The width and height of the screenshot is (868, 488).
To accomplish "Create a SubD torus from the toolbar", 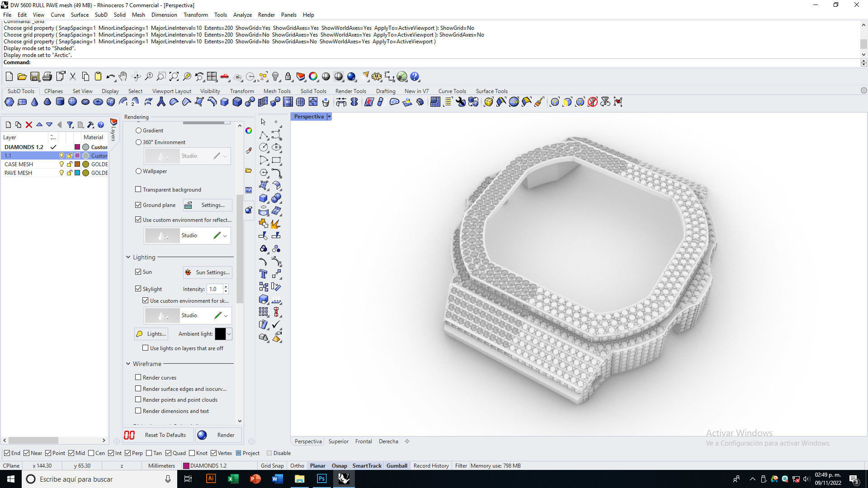I will pos(98,102).
